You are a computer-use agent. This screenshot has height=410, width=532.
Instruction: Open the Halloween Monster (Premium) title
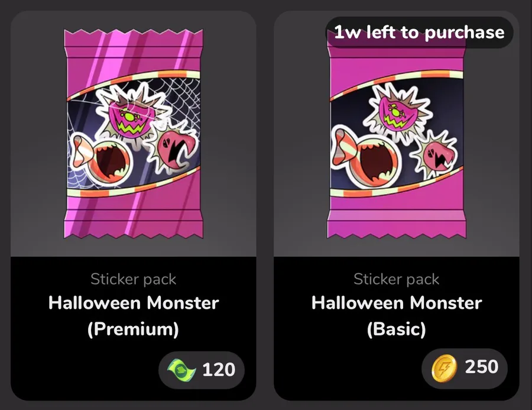click(134, 315)
